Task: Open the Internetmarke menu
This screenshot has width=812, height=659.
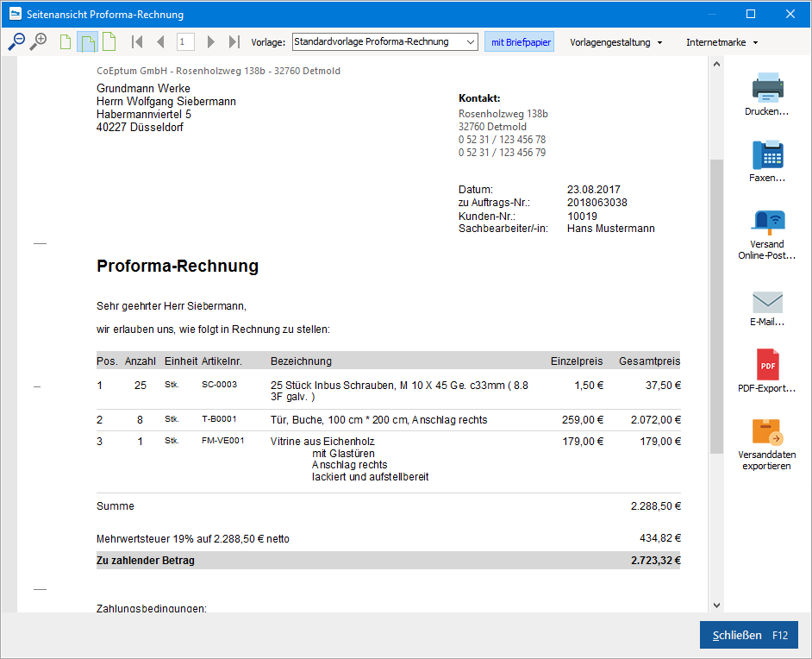Action: pos(721,42)
